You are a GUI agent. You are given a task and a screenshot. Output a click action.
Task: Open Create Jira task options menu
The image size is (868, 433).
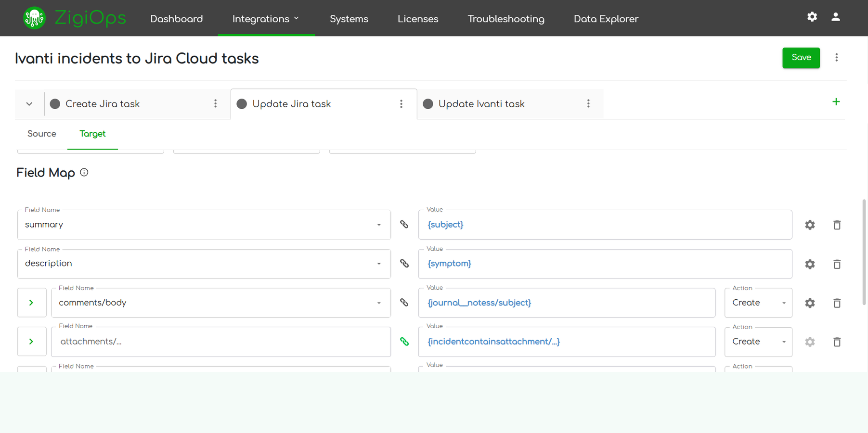point(216,104)
